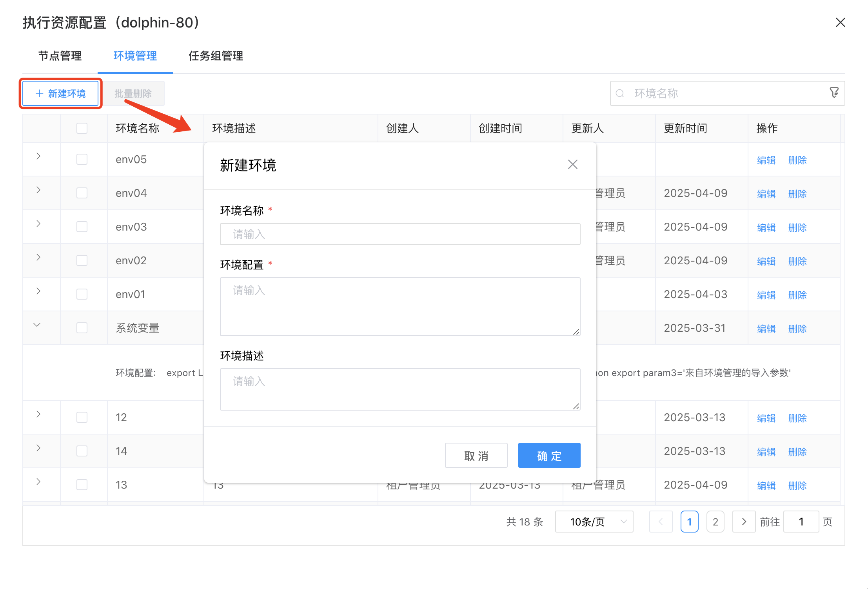Check the checkbox on the 系统变量 row
This screenshot has width=868, height=589.
pyautogui.click(x=82, y=328)
